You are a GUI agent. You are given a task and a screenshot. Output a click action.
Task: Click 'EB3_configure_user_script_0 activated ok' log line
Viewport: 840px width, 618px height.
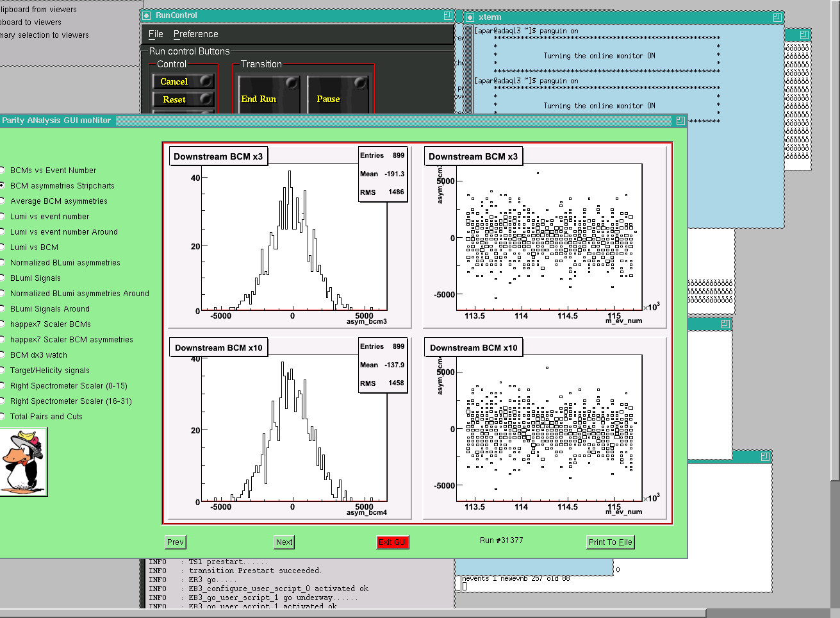pos(278,589)
